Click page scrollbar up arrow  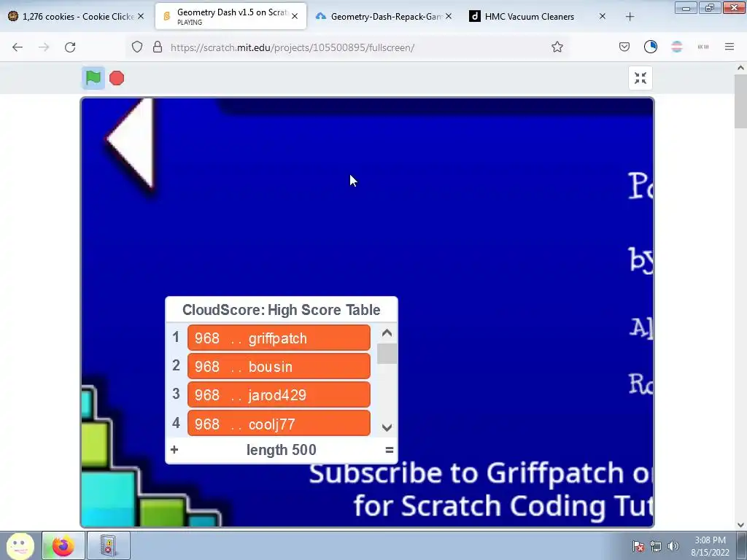pyautogui.click(x=740, y=68)
